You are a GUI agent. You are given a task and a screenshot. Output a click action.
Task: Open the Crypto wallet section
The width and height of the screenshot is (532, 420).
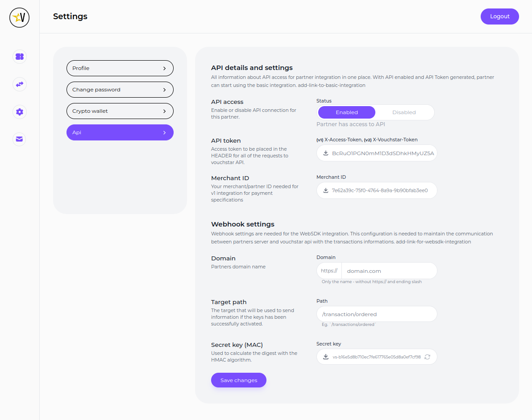[x=120, y=111]
